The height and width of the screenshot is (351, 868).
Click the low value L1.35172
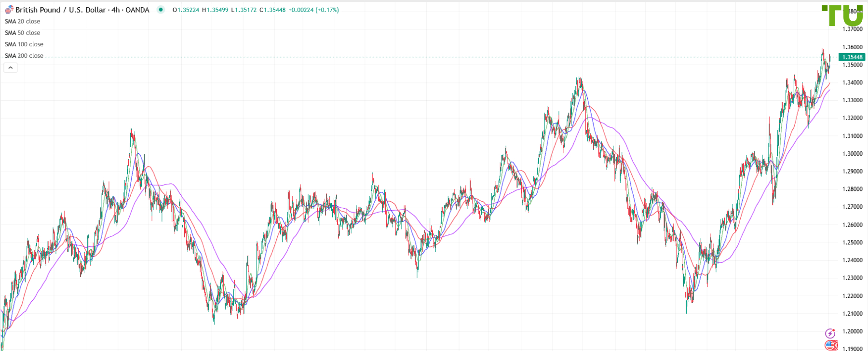pyautogui.click(x=244, y=10)
